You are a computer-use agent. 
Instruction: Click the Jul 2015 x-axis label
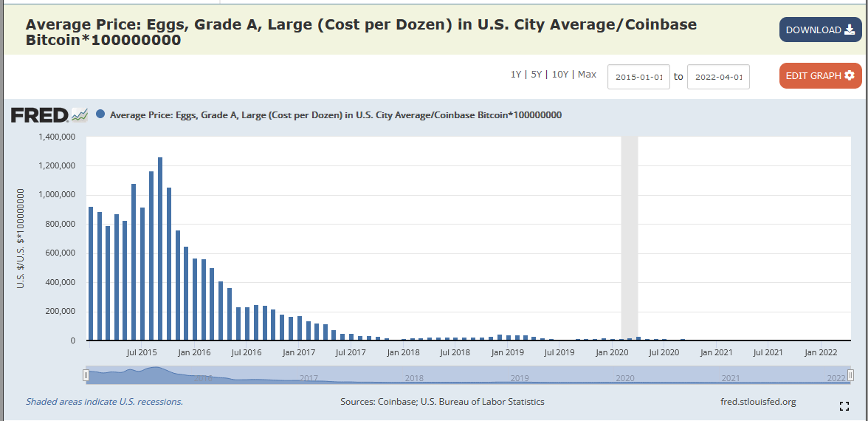pos(142,352)
